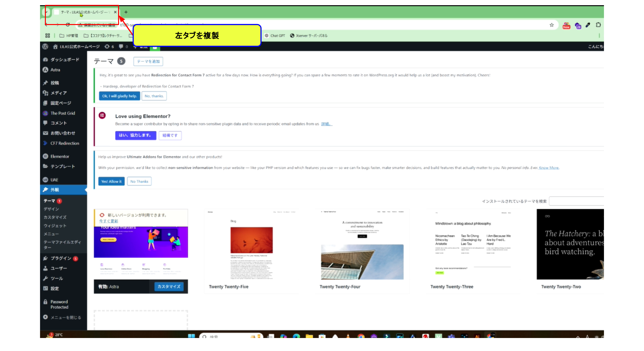Image resolution: width=644 pixels, height=351 pixels.
Task: Open the apps grid in bookmarks bar
Action: coord(47,35)
